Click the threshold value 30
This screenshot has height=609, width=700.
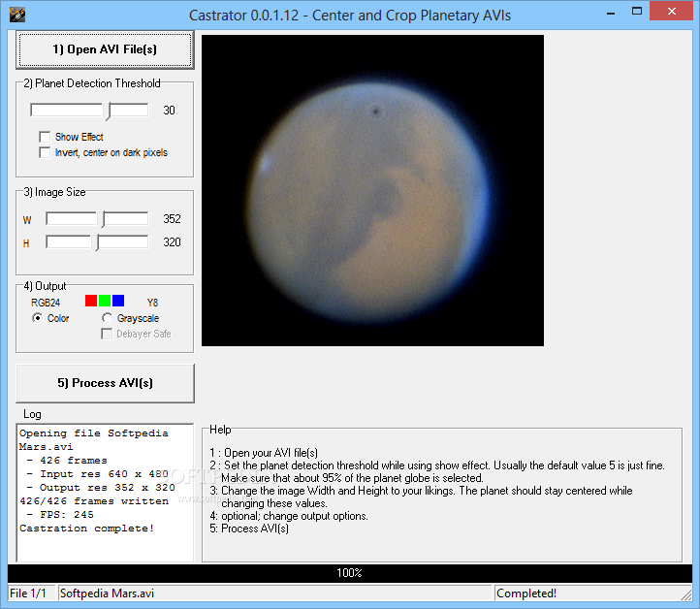(170, 111)
